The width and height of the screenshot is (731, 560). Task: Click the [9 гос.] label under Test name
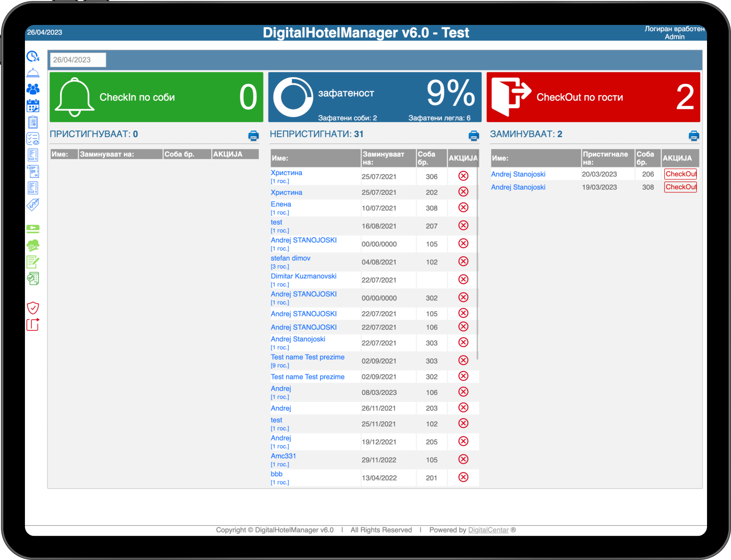280,365
